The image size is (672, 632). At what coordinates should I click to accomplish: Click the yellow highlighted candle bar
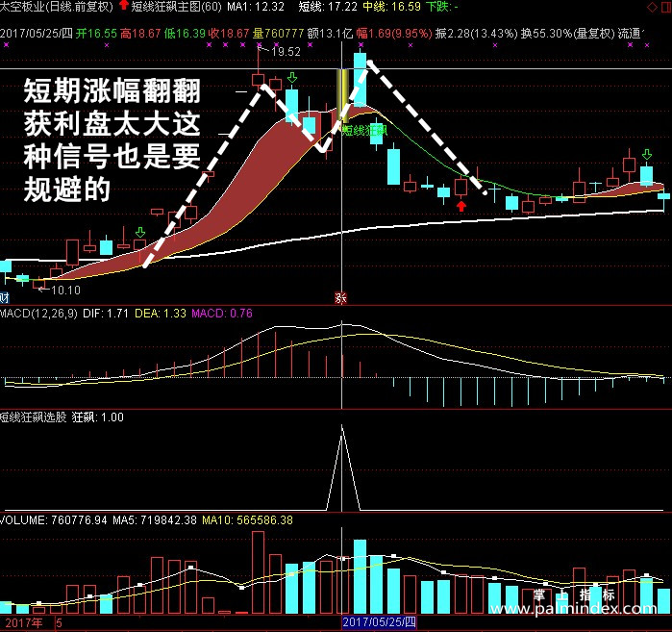[342, 95]
